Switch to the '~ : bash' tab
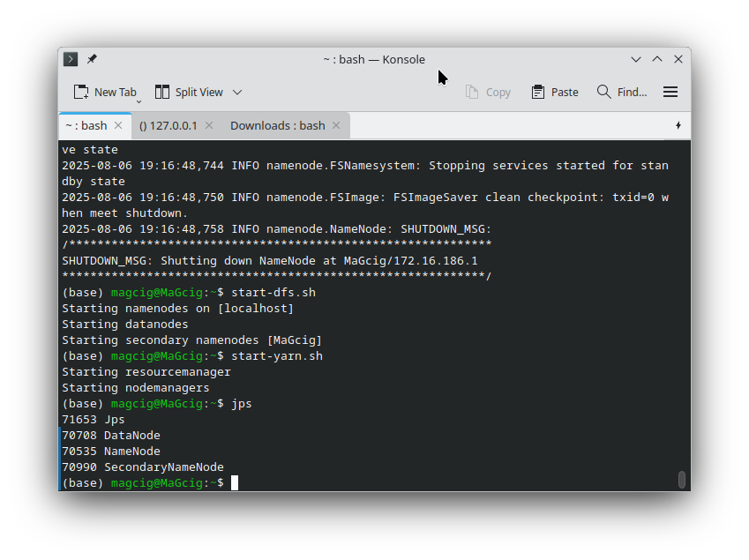749x560 pixels. tap(86, 125)
